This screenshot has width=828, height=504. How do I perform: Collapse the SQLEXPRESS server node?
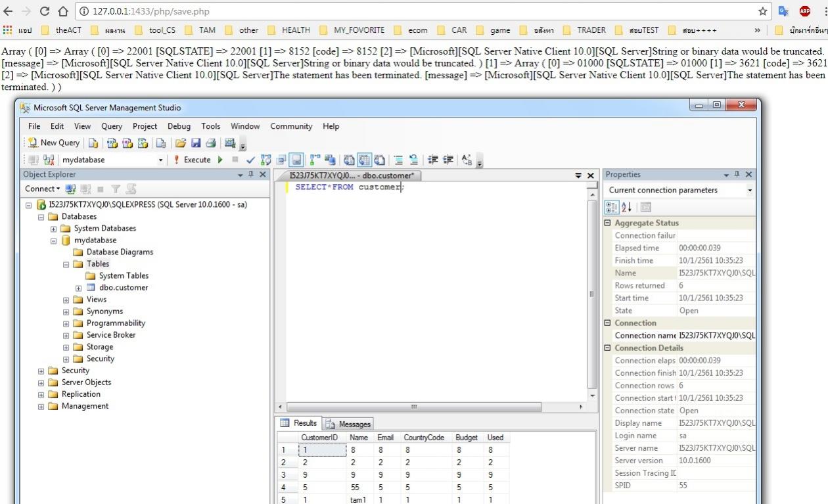tap(29, 205)
